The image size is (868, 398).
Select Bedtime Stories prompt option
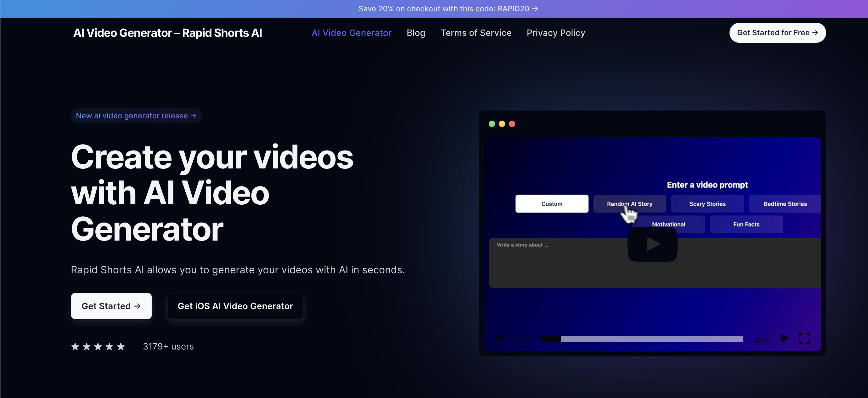coord(785,203)
